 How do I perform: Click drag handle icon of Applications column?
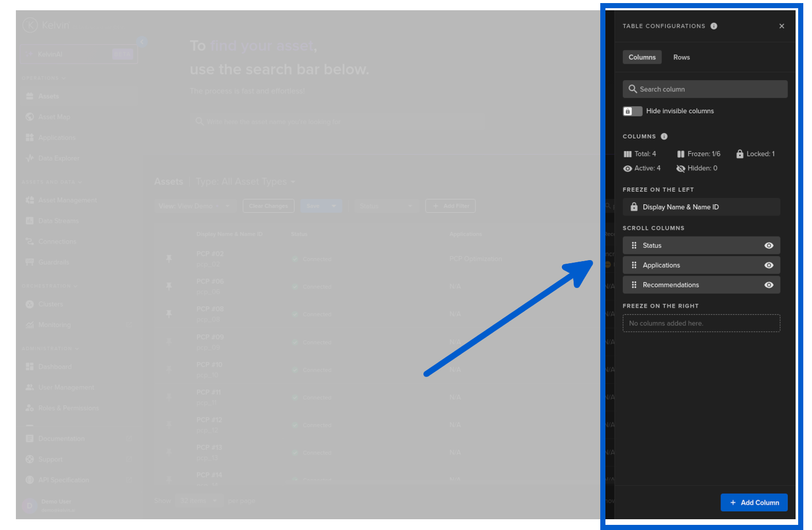(634, 265)
